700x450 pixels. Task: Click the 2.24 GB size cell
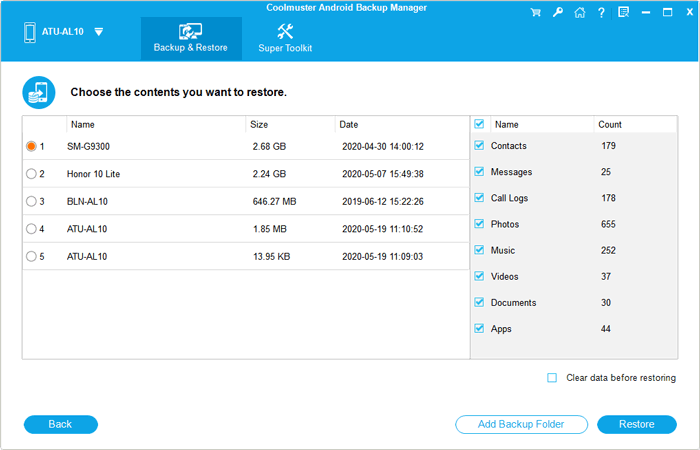[x=269, y=174]
